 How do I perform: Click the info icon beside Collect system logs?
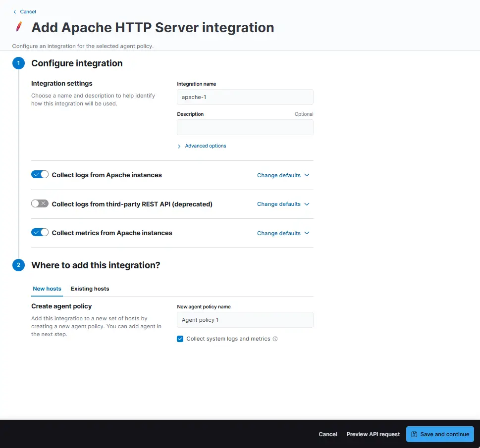tap(275, 339)
